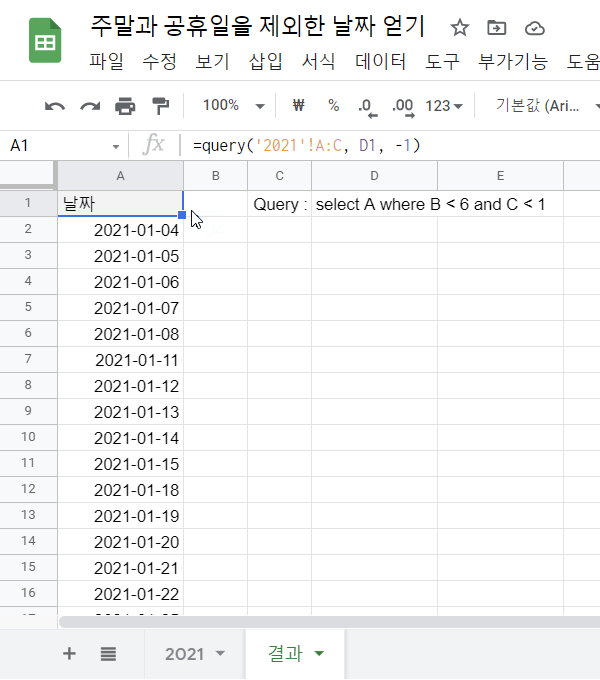600x680 pixels.
Task: Decrease decimal places
Action: tap(366, 106)
